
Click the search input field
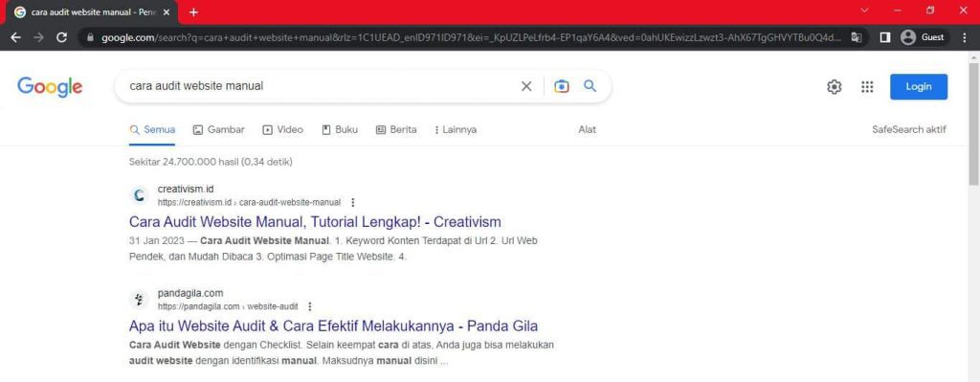pyautogui.click(x=322, y=86)
